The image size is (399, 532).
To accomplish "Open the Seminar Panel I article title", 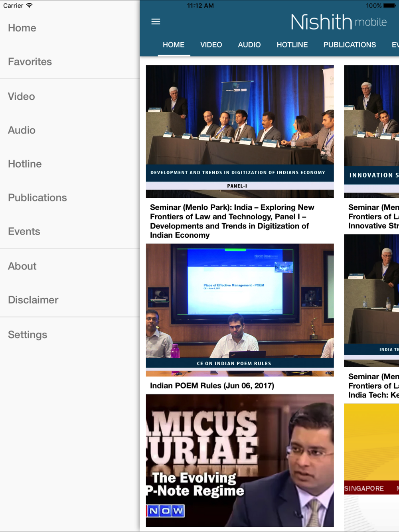I will (232, 221).
